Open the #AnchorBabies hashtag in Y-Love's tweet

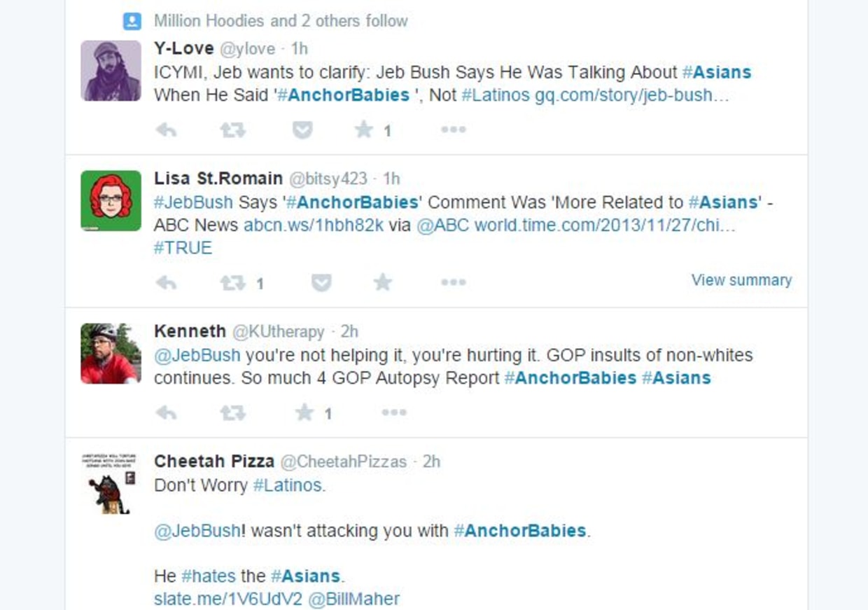coord(343,95)
